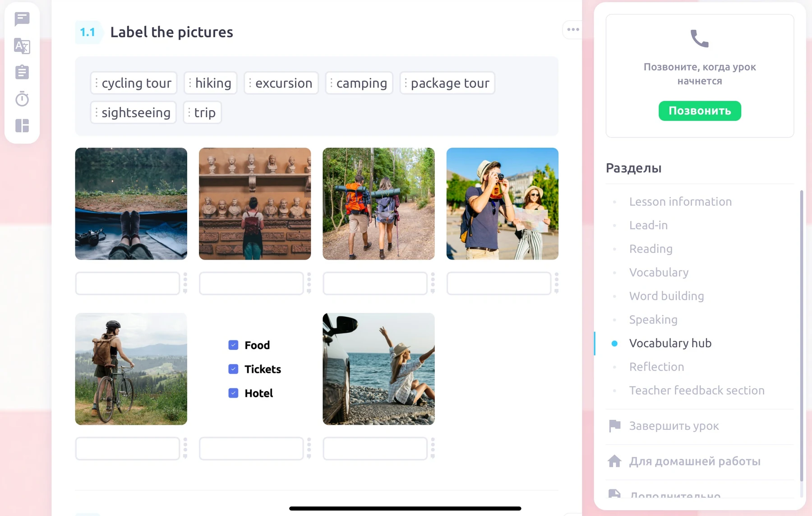Click the drag handle under the cyclist photo
Screen dimensions: 812x516
pos(185,448)
